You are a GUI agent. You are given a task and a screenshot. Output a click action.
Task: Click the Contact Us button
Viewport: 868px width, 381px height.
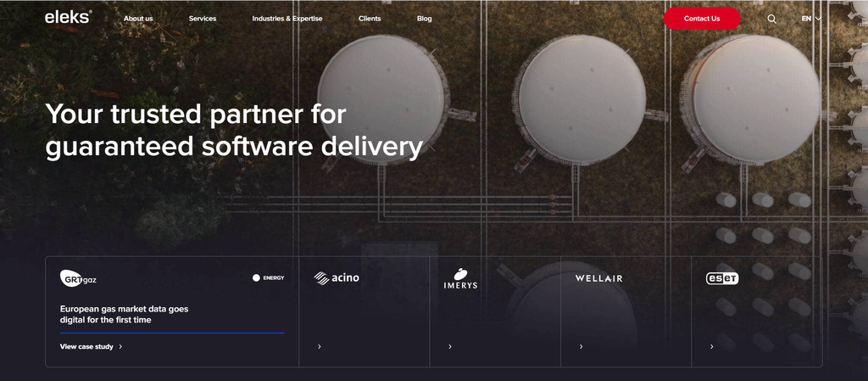coord(702,19)
